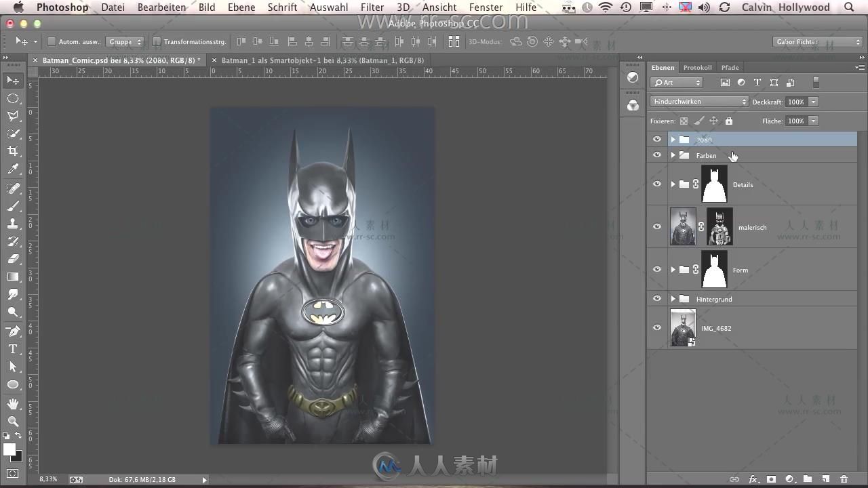Hide the Details group layer
Screen dimensions: 868x488
pyautogui.click(x=656, y=184)
